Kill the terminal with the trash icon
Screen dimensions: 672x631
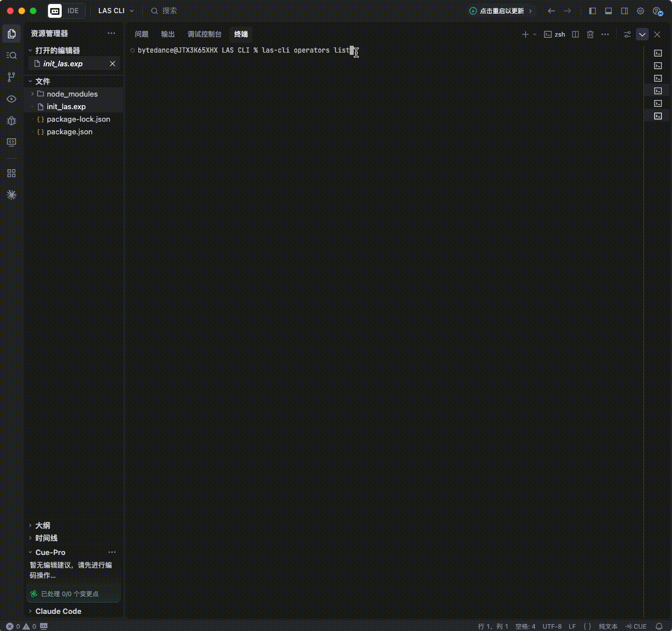(590, 34)
